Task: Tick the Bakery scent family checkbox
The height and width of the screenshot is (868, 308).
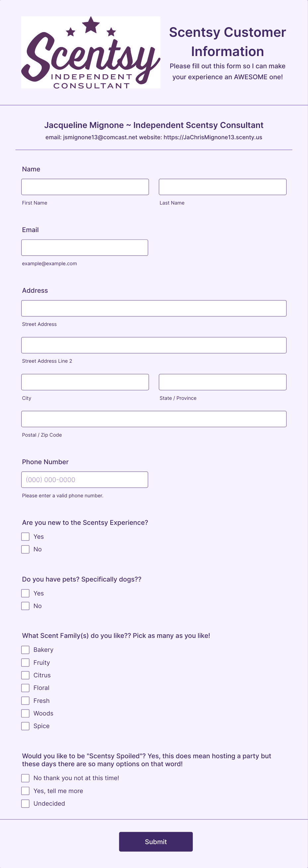Action: [25, 650]
